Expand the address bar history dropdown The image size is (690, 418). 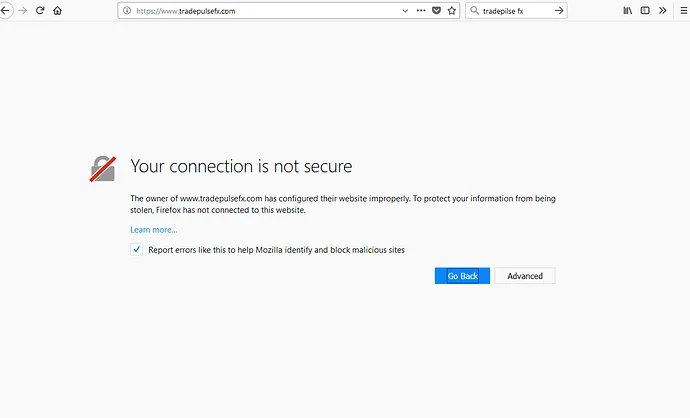click(x=405, y=10)
